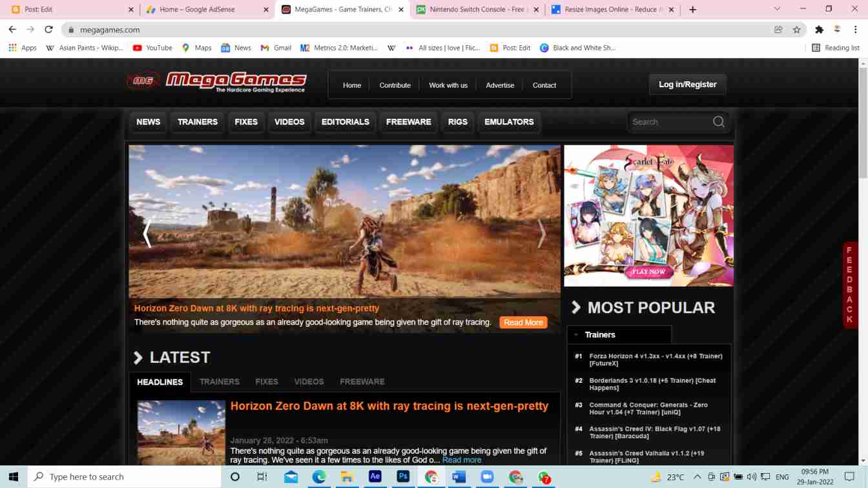Screen dimensions: 868x488
Task: Switch to latest FREEWARE tab
Action: pos(362,381)
